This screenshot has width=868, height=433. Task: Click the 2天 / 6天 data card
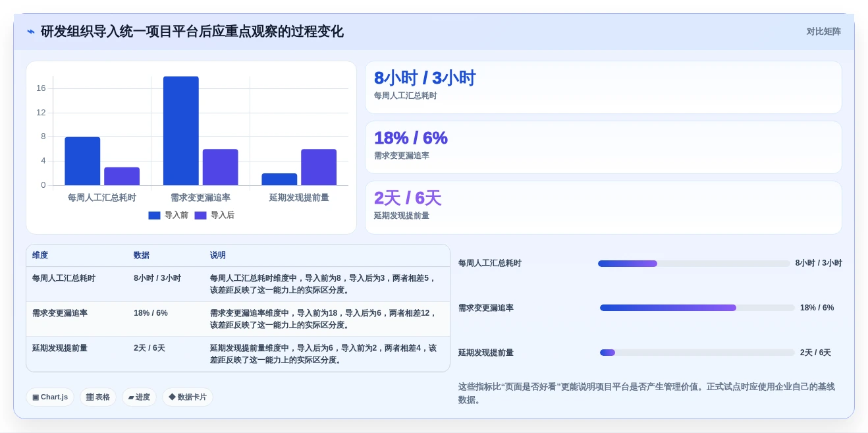(603, 208)
